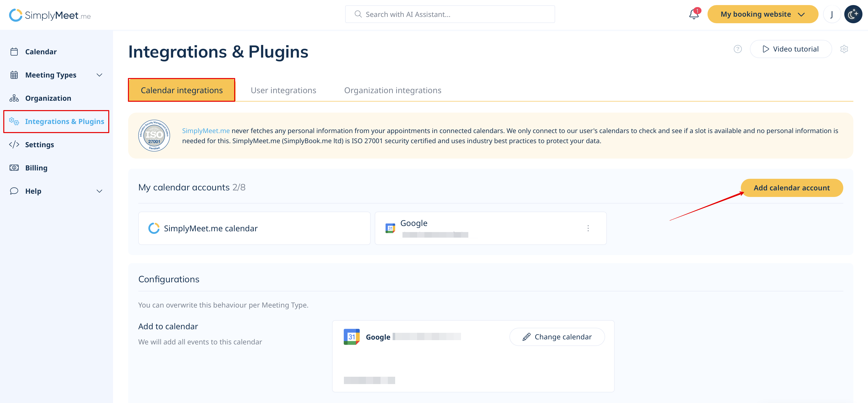The height and width of the screenshot is (403, 868).
Task: Expand the Meeting Types chevron
Action: coord(99,75)
